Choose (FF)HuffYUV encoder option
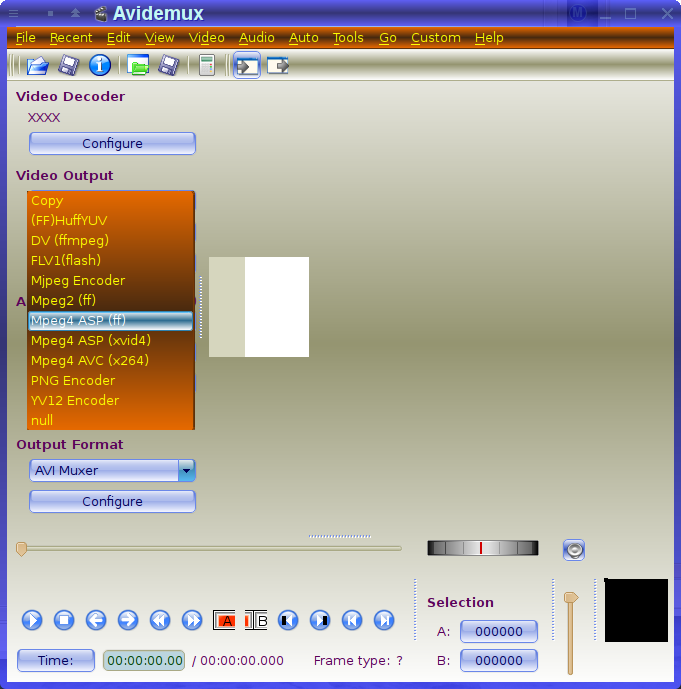The width and height of the screenshot is (681, 689). click(111, 221)
